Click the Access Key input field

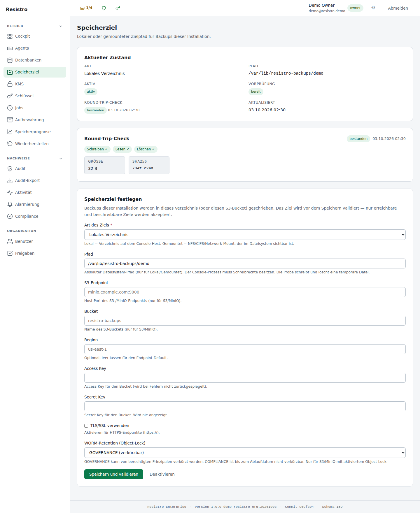pos(245,378)
